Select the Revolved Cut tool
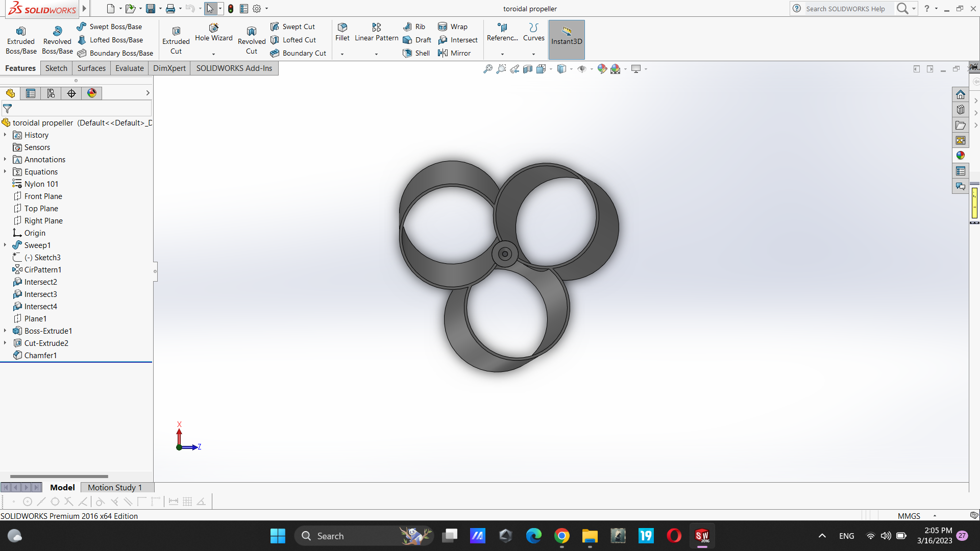This screenshot has width=980, height=551. coord(252,40)
